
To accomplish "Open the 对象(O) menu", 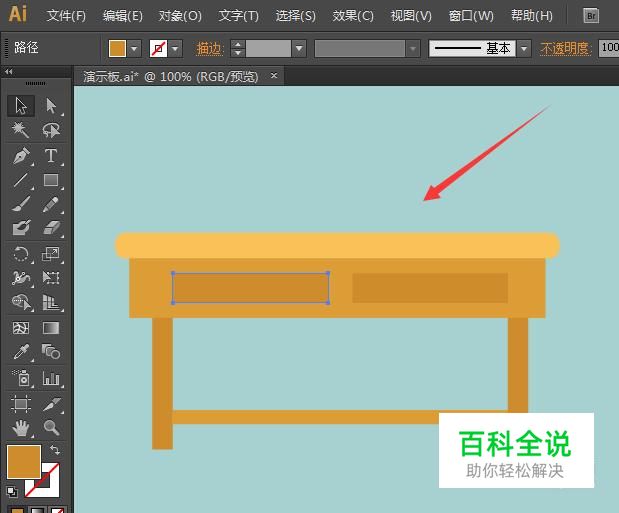I will pyautogui.click(x=180, y=16).
